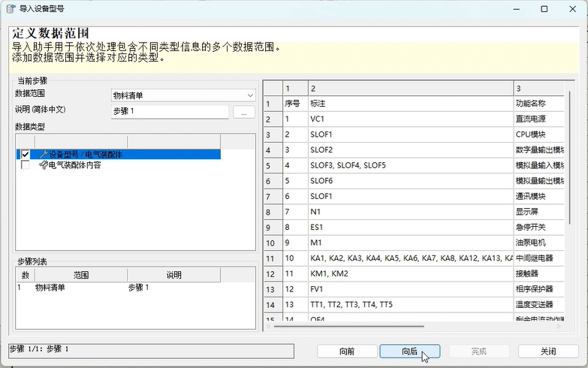Click the 向后 button
The image size is (588, 368).
410,351
